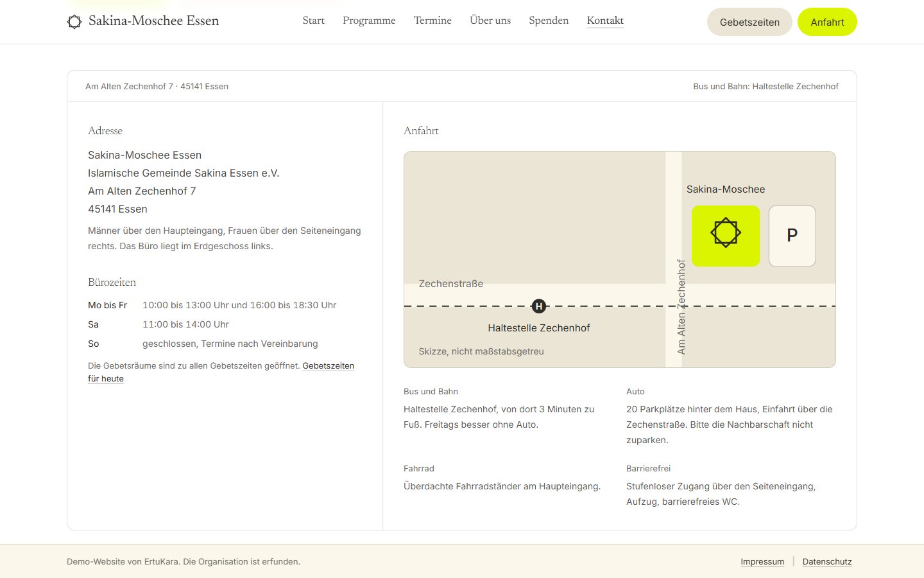Click the 'Adresse' section heading
This screenshot has height=578, width=924.
point(105,131)
